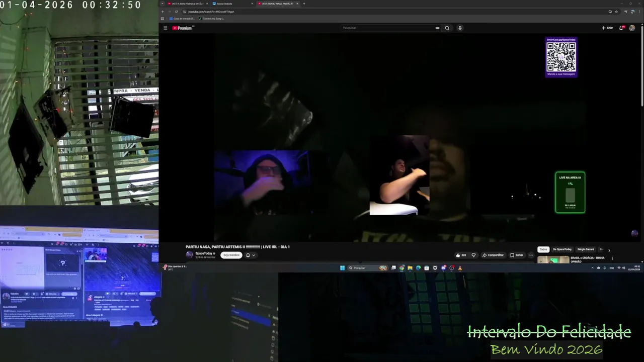This screenshot has height=362, width=644.
Task: Show more filter chips with the right chevron
Action: click(x=609, y=250)
